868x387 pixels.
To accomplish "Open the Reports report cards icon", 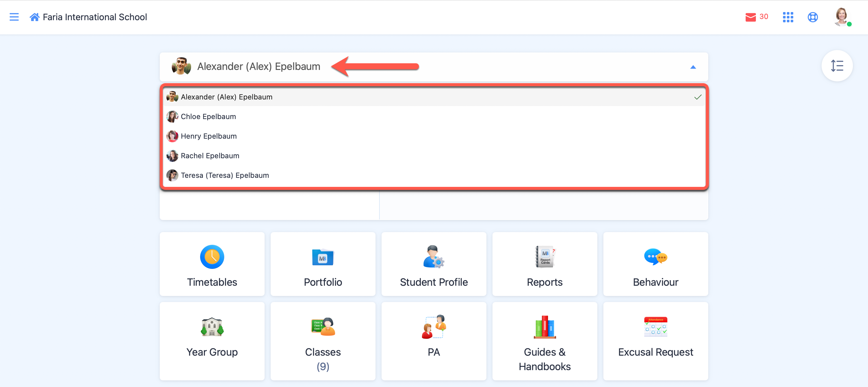I will tap(545, 257).
